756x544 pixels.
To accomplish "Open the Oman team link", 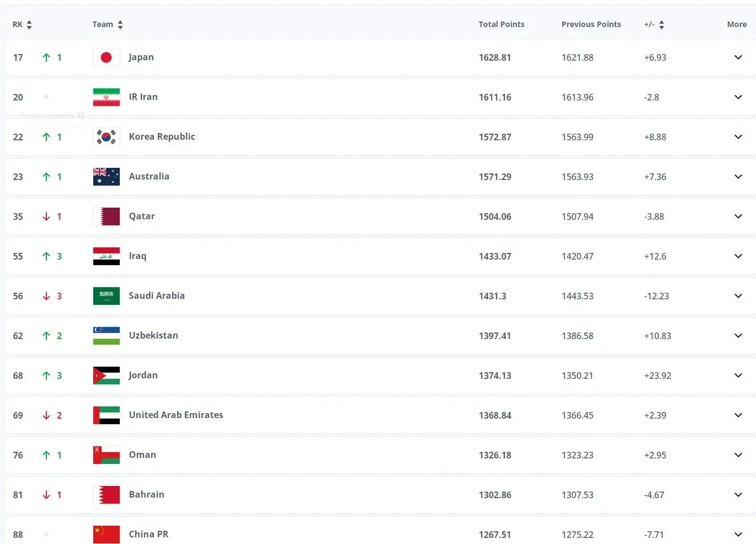I will [142, 455].
